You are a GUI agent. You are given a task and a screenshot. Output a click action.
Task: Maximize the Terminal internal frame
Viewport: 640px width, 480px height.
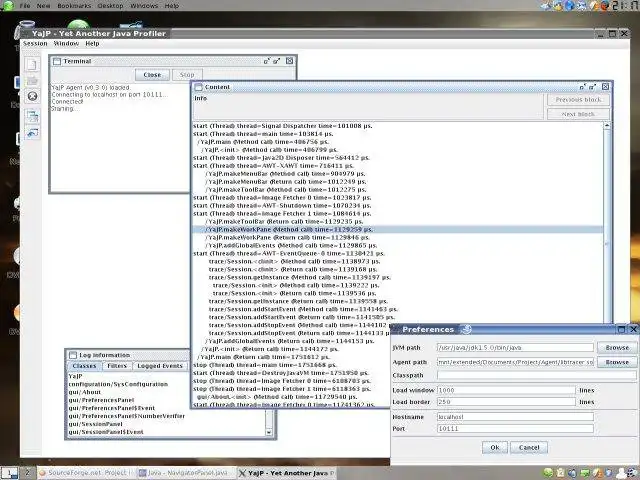(277, 61)
